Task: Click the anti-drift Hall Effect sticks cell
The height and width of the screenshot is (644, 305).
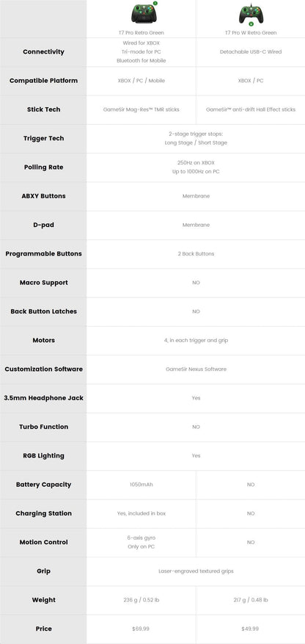Action: pos(251,109)
